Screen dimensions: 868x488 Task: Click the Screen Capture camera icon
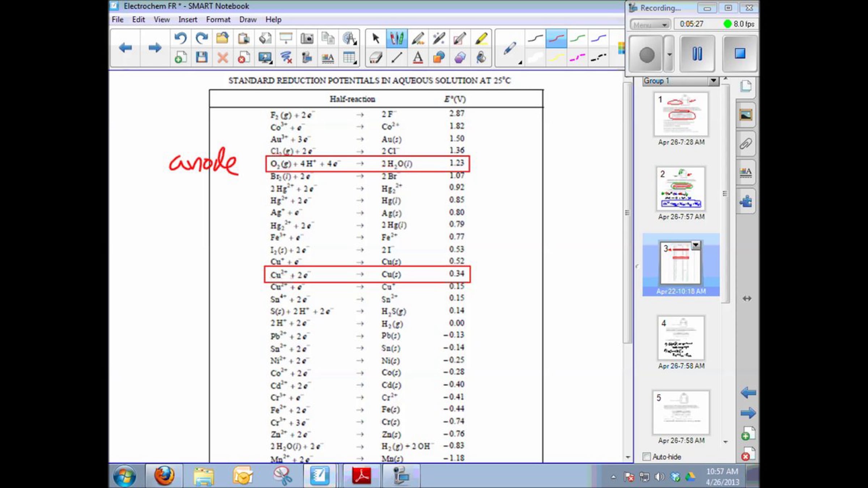(x=307, y=38)
